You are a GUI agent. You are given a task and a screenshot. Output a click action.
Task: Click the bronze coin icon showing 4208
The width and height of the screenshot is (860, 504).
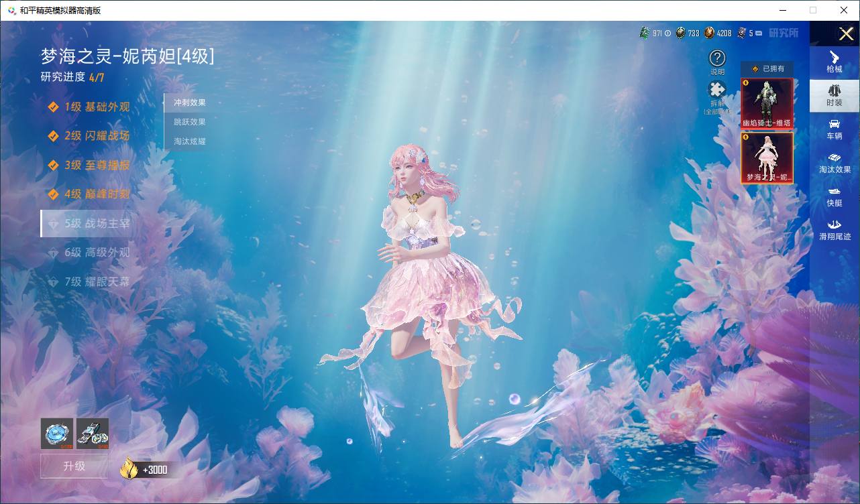coord(710,33)
